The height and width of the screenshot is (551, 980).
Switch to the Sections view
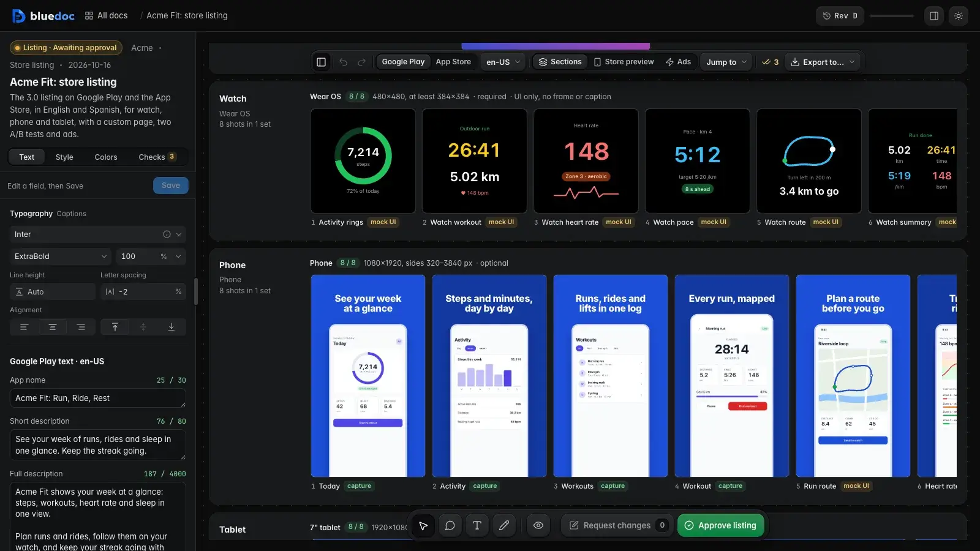560,62
